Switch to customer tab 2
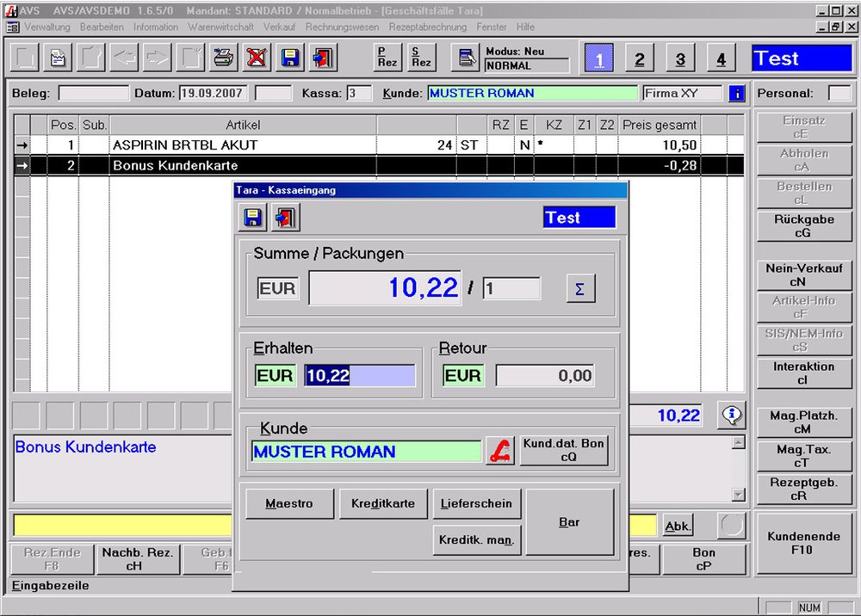The width and height of the screenshot is (861, 616). [x=639, y=59]
